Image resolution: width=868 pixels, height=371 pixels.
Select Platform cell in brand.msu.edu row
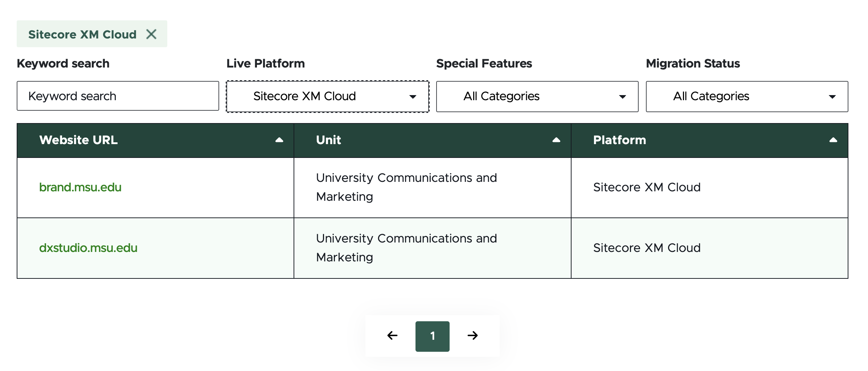(709, 188)
